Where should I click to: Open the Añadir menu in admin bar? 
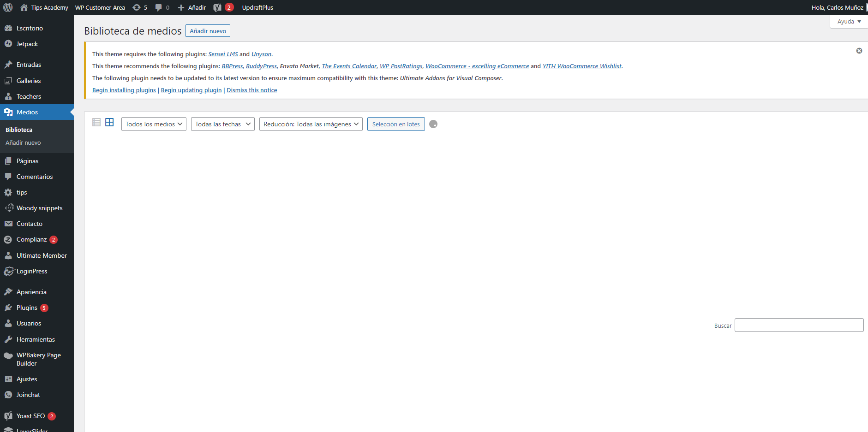(x=192, y=7)
